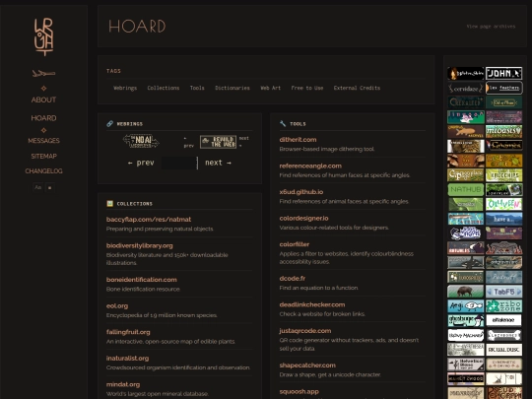Filter by the Web Art tag

270,88
